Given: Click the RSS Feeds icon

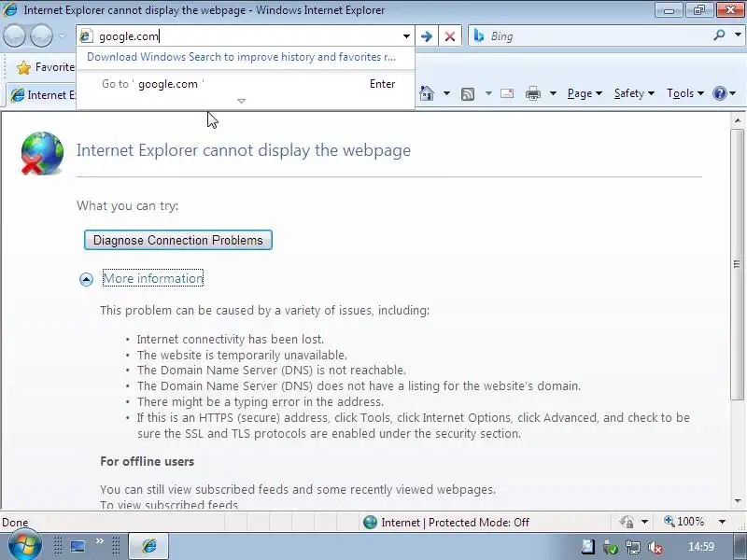Looking at the screenshot, I should [x=468, y=94].
